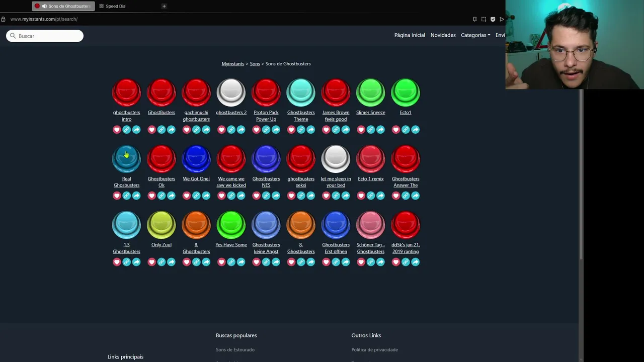Favorite the Only Zuul sound
The height and width of the screenshot is (362, 644).
click(151, 262)
